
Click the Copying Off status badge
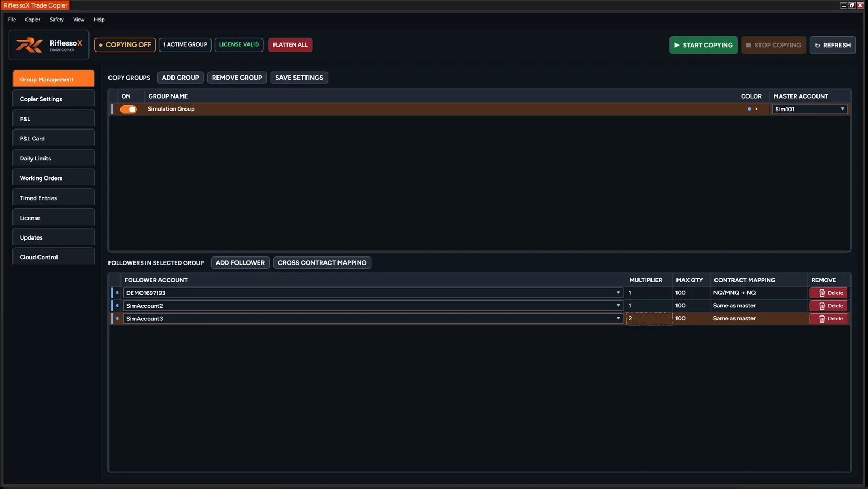(x=125, y=45)
